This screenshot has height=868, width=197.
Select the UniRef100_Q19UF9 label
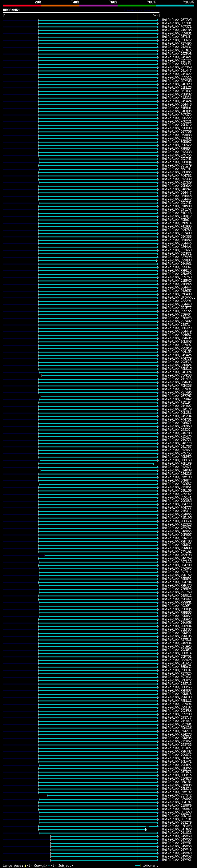click(x=177, y=806)
